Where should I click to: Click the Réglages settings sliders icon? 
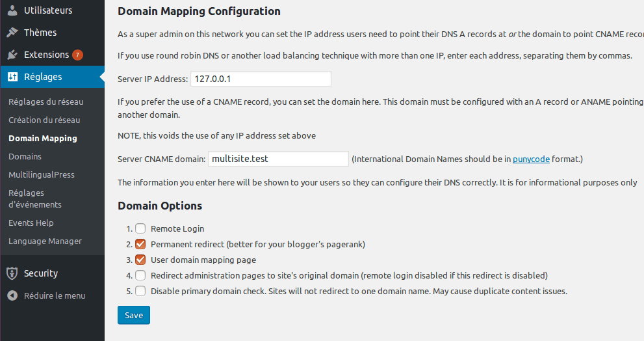tap(12, 77)
